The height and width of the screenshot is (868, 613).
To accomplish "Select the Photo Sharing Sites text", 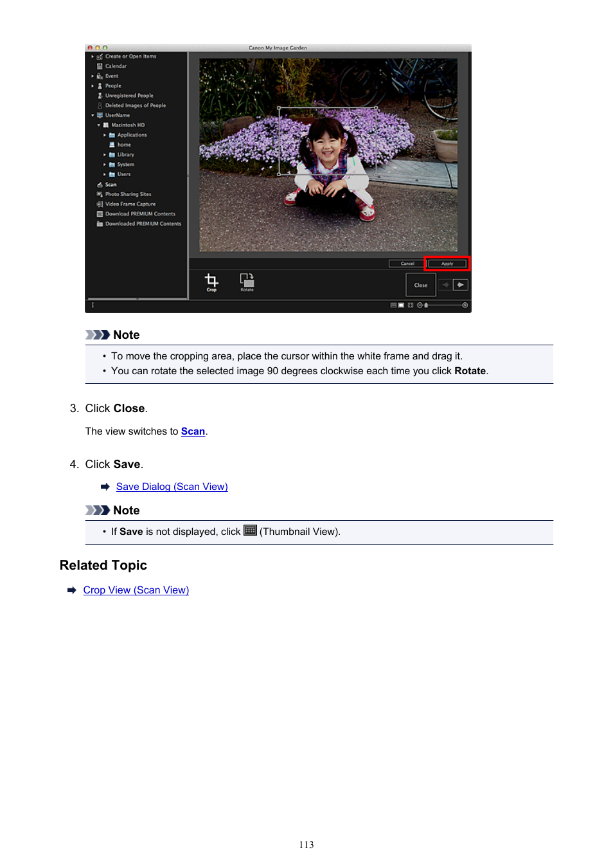I will (x=129, y=194).
